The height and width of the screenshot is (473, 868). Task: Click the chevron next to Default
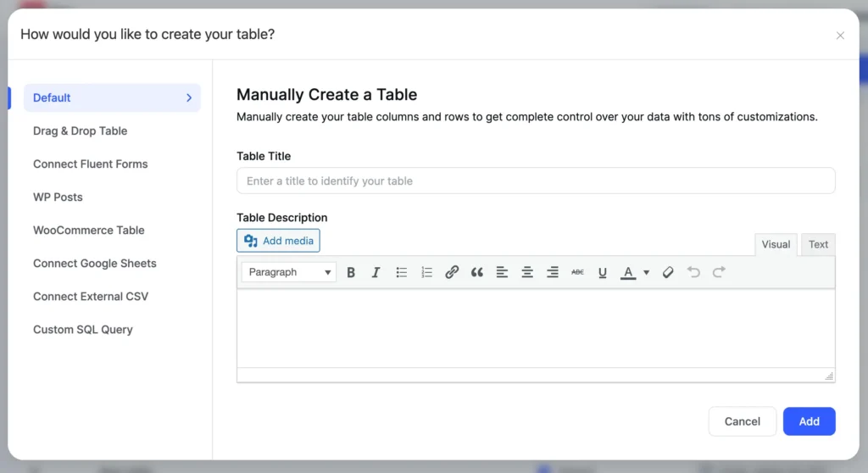189,97
